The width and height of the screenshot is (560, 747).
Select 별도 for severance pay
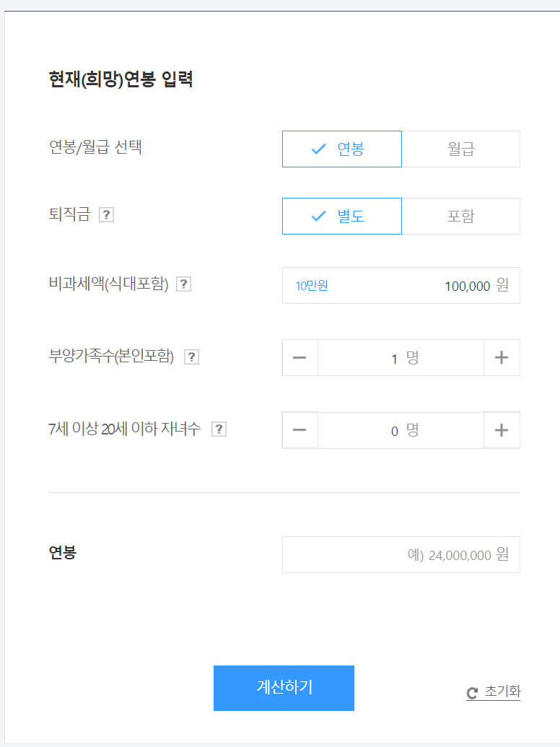click(341, 216)
